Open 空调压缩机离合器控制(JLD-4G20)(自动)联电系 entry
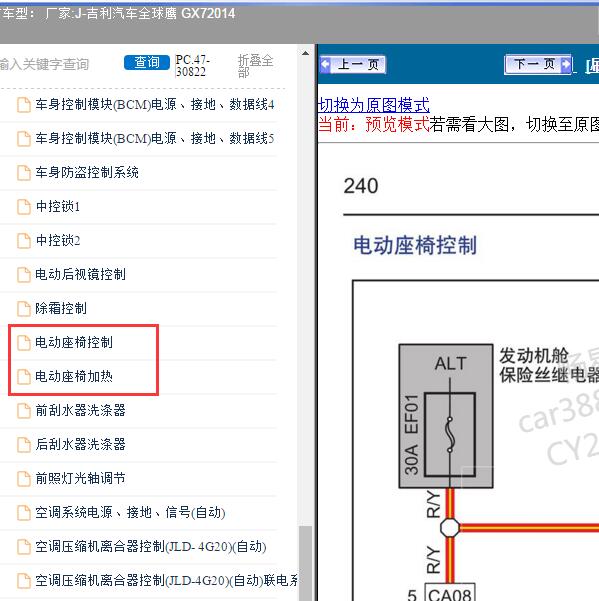The width and height of the screenshot is (599, 601). (166, 580)
